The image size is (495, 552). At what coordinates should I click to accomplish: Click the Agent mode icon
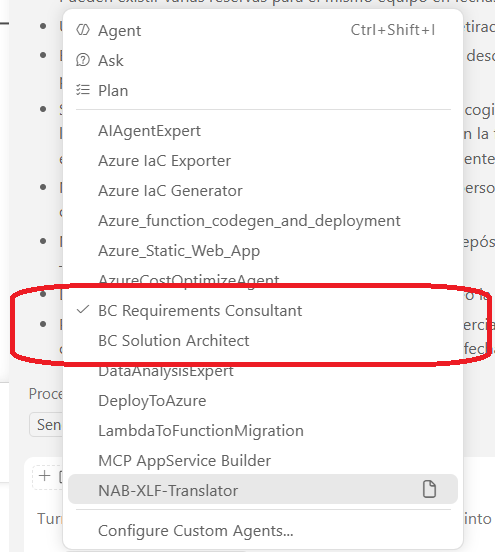pyautogui.click(x=83, y=30)
